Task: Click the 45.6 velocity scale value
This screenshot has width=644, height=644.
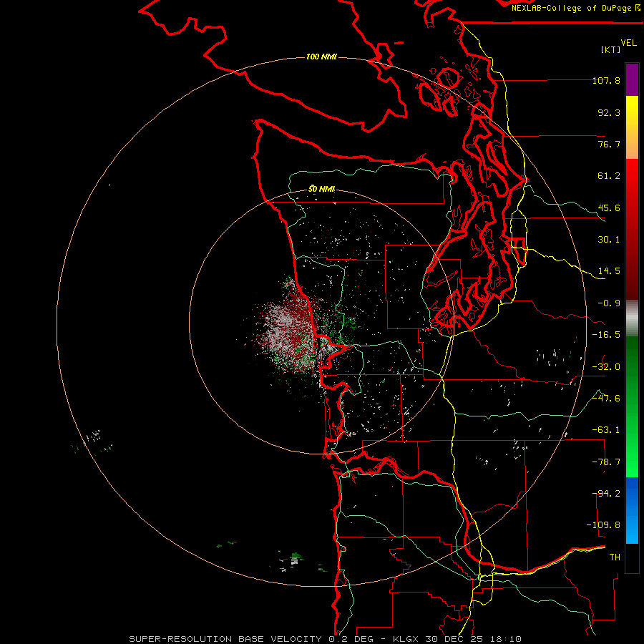Action: (x=609, y=208)
